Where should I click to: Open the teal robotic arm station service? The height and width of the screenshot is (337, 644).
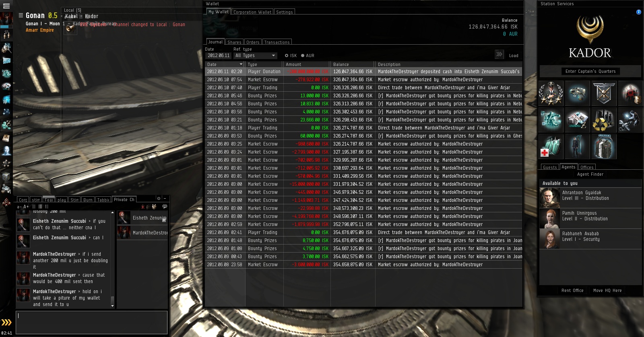(551, 120)
